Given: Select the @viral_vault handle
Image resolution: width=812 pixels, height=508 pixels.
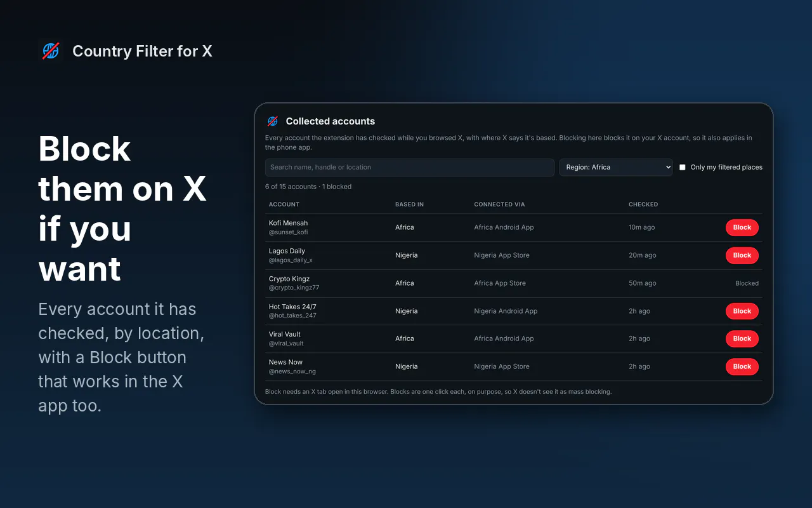Looking at the screenshot, I should tap(286, 344).
